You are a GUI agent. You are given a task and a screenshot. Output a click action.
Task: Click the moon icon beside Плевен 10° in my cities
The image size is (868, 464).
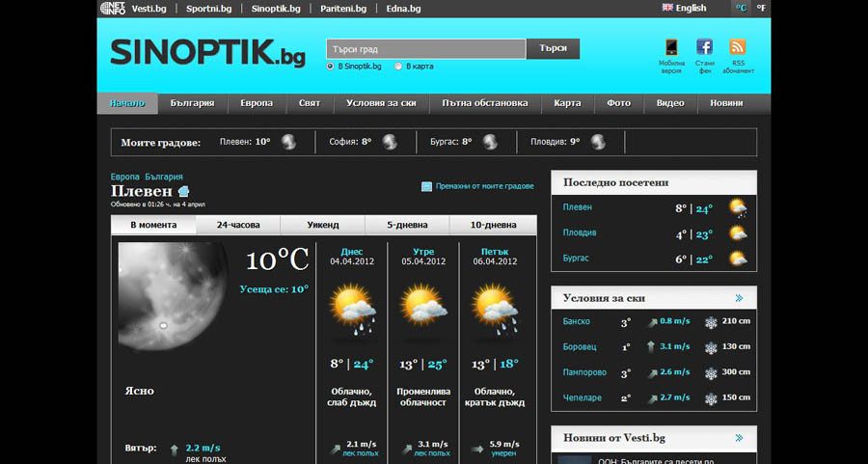point(288,142)
